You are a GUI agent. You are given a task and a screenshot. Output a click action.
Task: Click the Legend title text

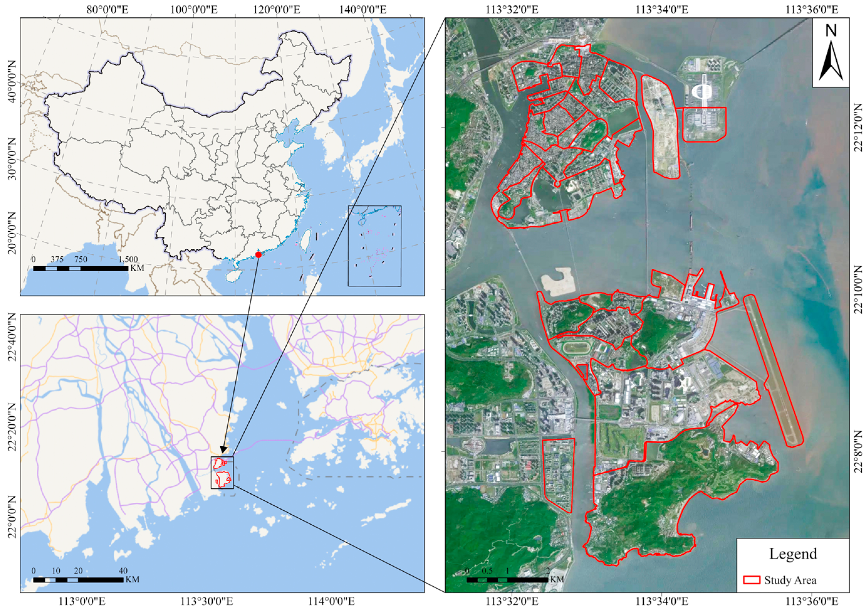[793, 554]
